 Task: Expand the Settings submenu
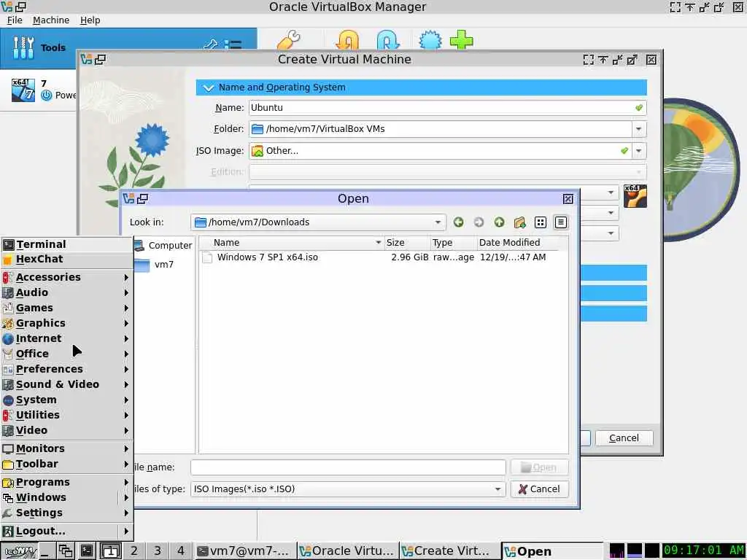tap(66, 513)
